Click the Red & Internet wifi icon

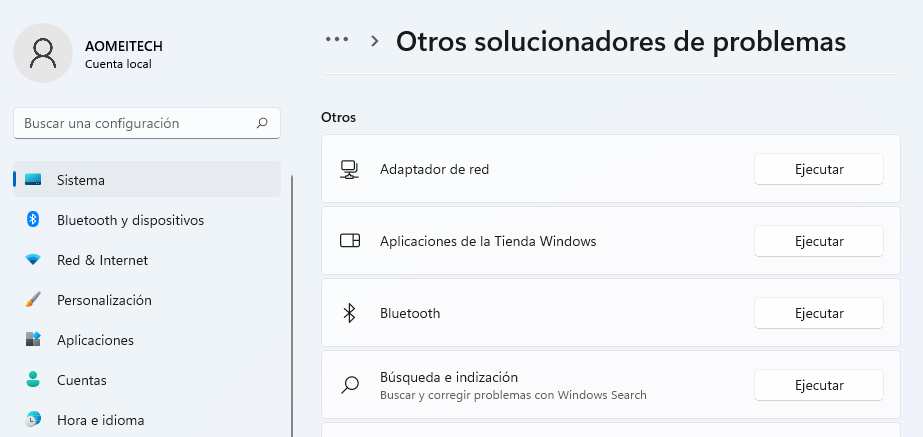click(33, 260)
